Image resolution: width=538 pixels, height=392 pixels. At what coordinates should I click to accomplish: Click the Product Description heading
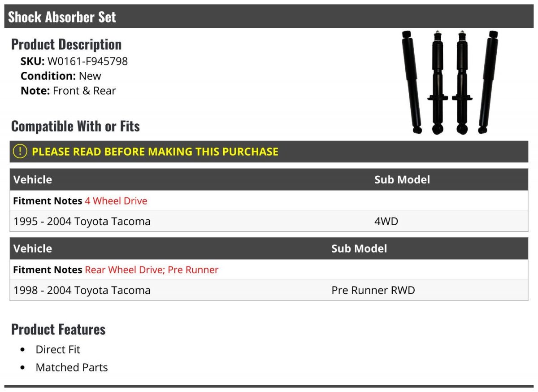(x=66, y=44)
